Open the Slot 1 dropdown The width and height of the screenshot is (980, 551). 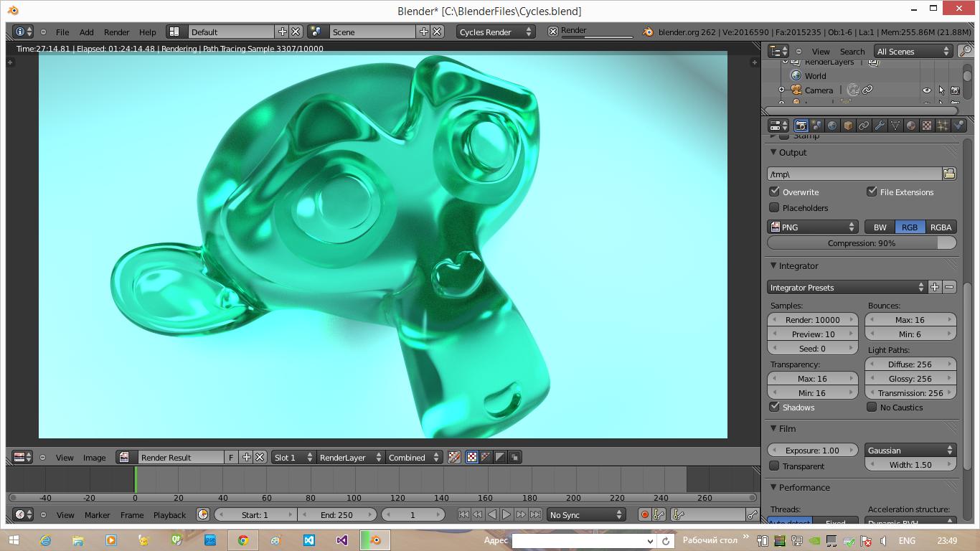[293, 457]
